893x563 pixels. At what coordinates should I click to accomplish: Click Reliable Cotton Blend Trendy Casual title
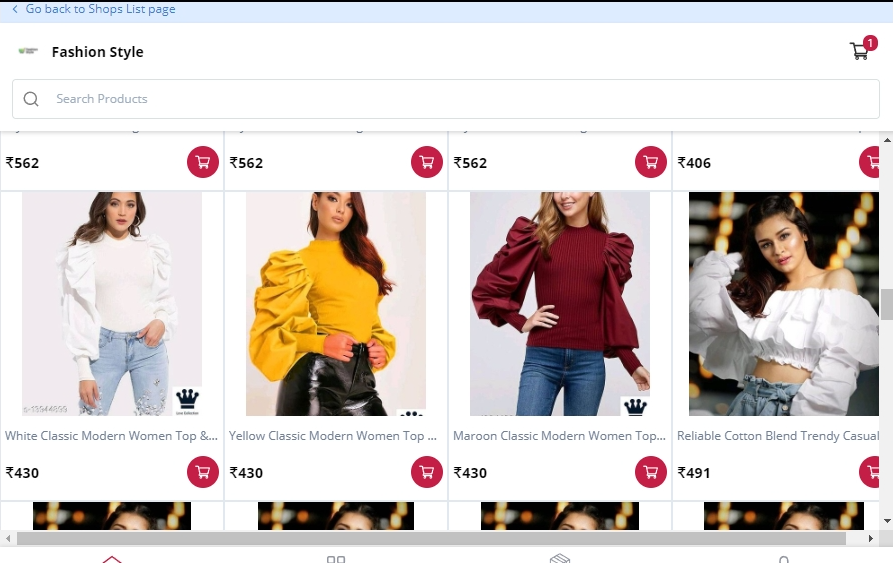tap(778, 436)
